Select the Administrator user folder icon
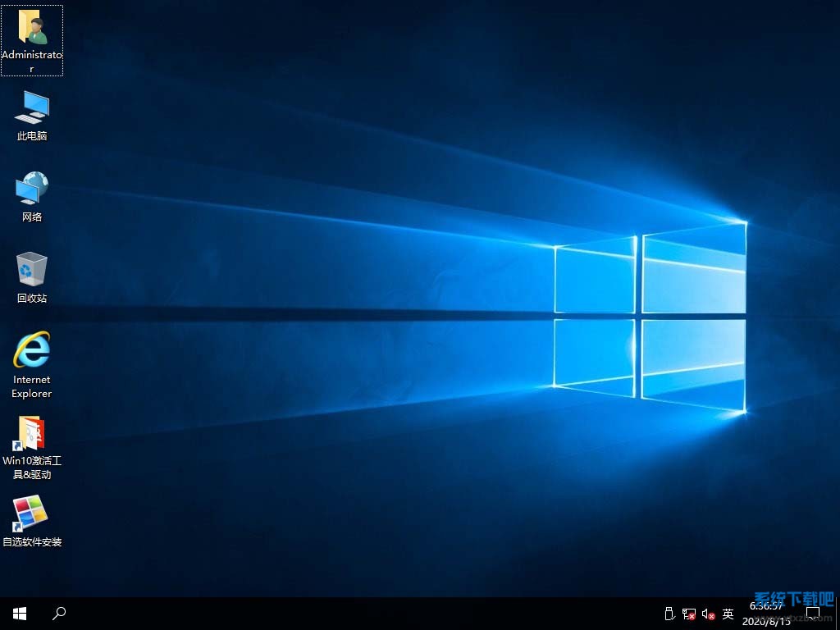The width and height of the screenshot is (840, 630). pos(32,29)
